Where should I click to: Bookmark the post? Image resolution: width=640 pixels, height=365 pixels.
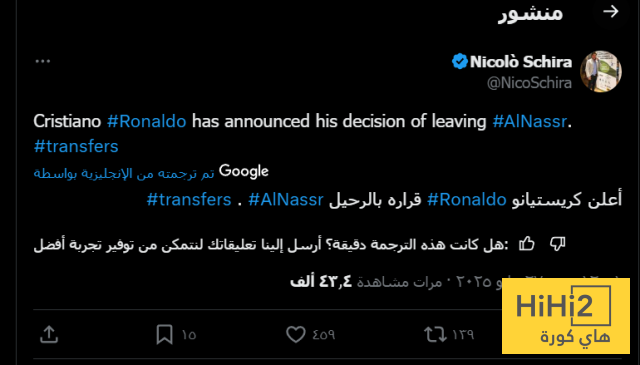164,334
